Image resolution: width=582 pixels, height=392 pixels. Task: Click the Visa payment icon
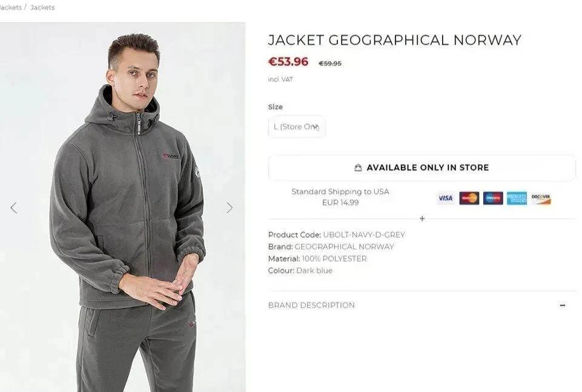coord(446,198)
